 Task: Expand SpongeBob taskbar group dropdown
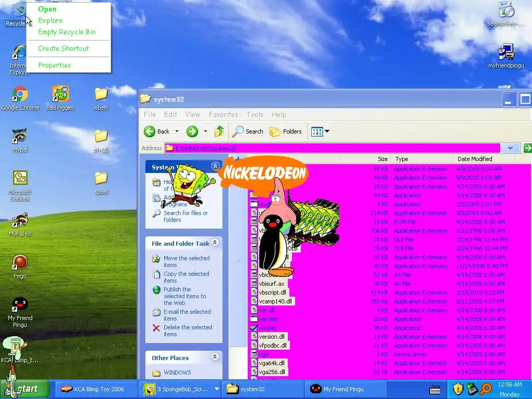coord(217,389)
